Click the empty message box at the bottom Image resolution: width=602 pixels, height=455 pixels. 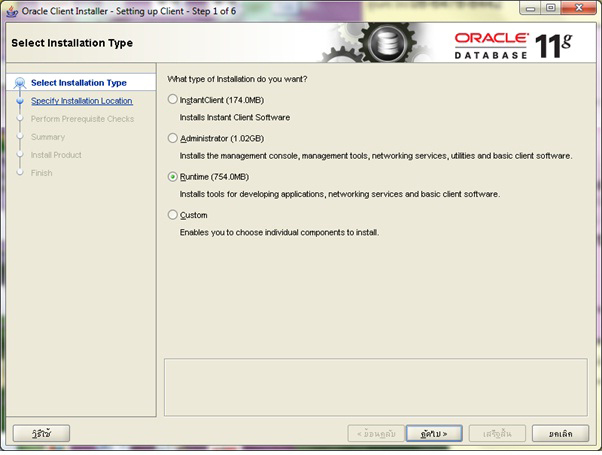375,387
